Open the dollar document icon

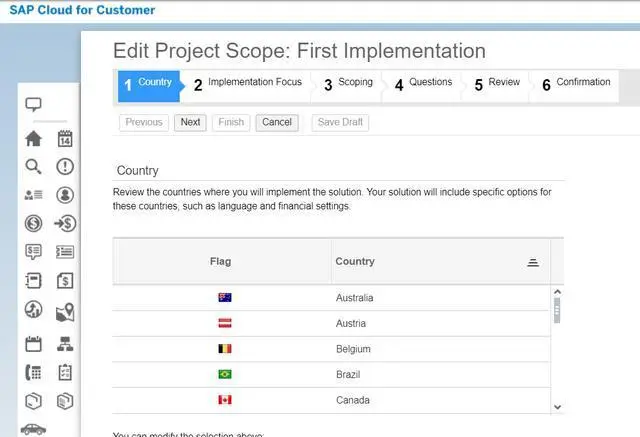65,281
